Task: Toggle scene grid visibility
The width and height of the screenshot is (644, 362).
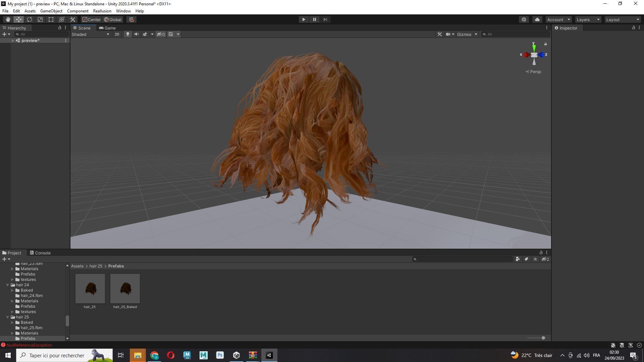Action: tap(171, 34)
